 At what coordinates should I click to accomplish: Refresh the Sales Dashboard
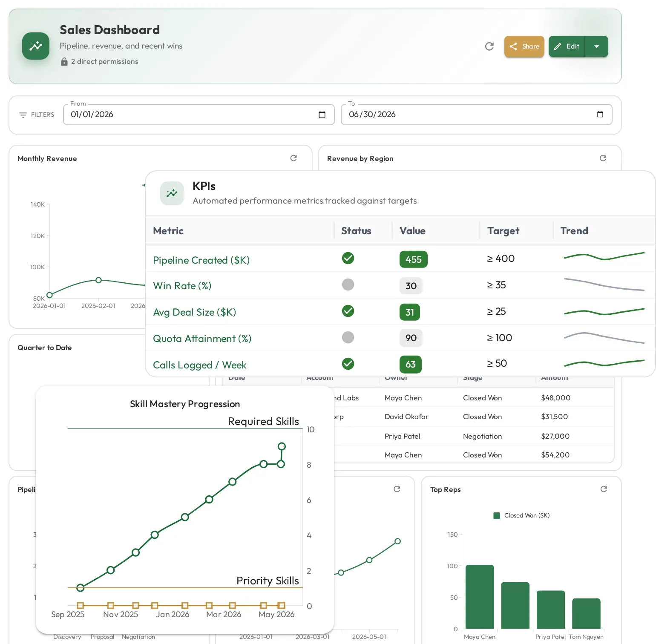tap(489, 46)
